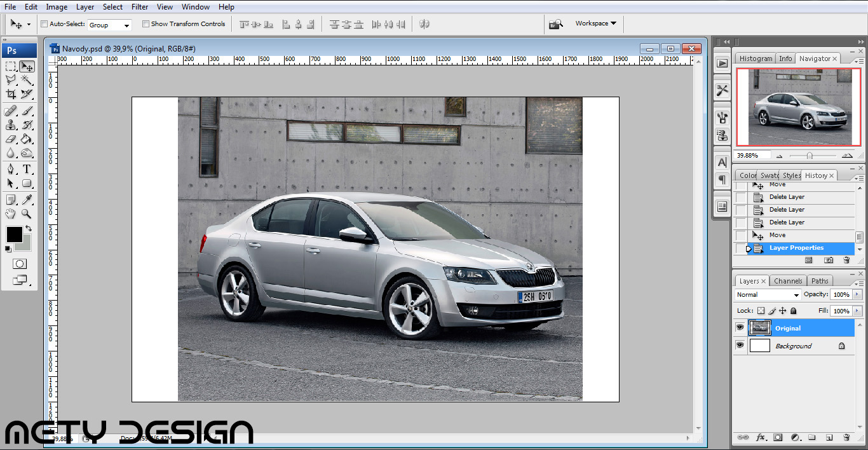
Task: Select the Paint Bucket tool
Action: (x=27, y=139)
